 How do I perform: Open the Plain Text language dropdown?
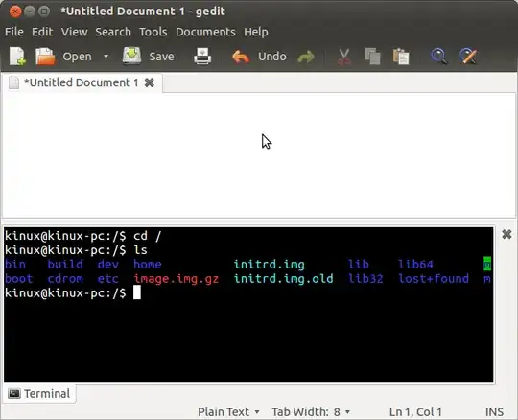tap(228, 411)
